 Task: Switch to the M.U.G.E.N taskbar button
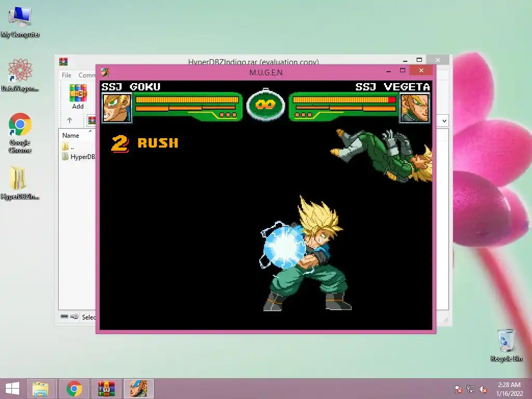(x=138, y=389)
